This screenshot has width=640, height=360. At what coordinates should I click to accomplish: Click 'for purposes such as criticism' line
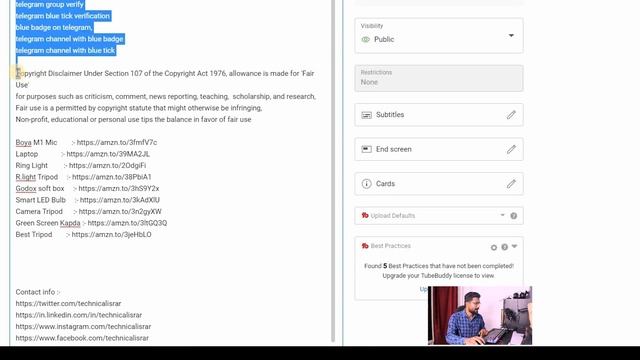pyautogui.click(x=166, y=96)
